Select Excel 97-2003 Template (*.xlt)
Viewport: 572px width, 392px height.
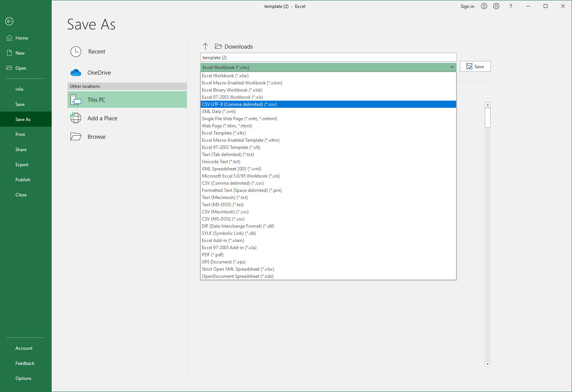(328, 147)
